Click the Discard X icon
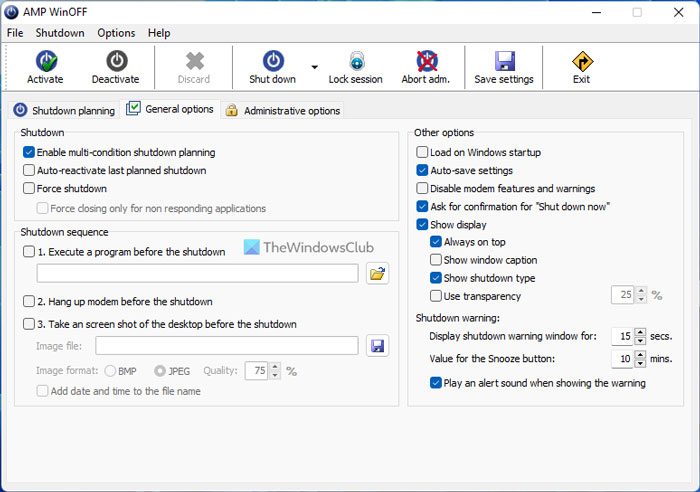Viewport: 700px width, 492px height. click(195, 61)
